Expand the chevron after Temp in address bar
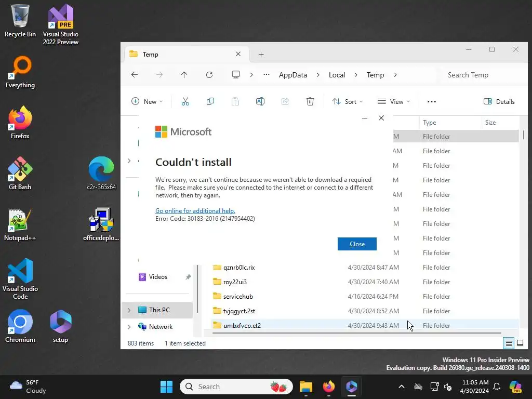Image resolution: width=532 pixels, height=399 pixels. click(395, 75)
